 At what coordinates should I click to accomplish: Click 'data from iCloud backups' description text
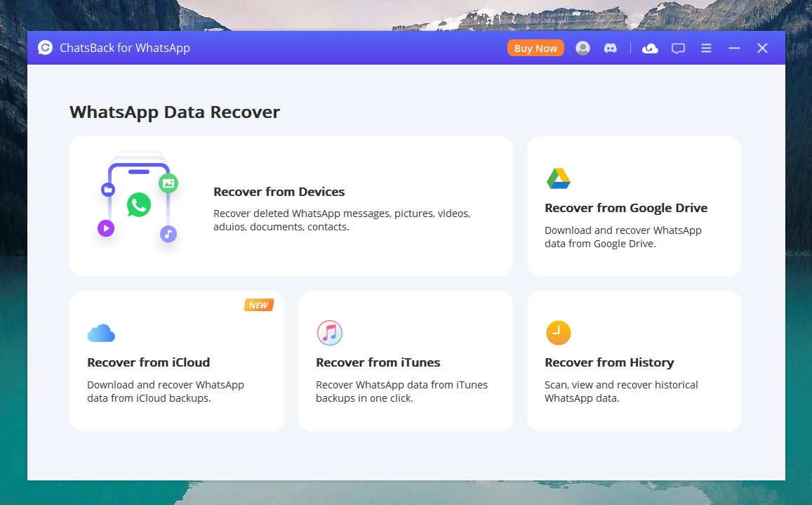click(149, 398)
